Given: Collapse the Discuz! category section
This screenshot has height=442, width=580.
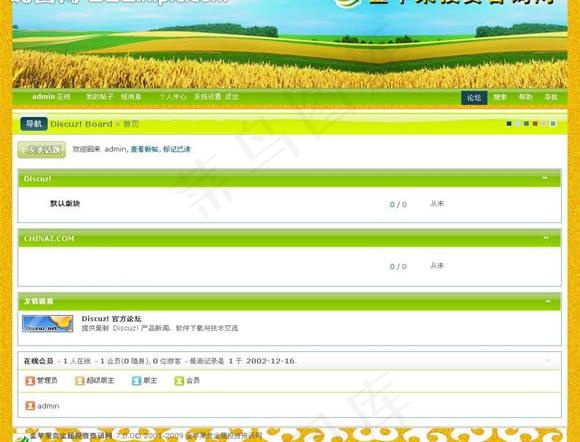Looking at the screenshot, I should (x=545, y=178).
